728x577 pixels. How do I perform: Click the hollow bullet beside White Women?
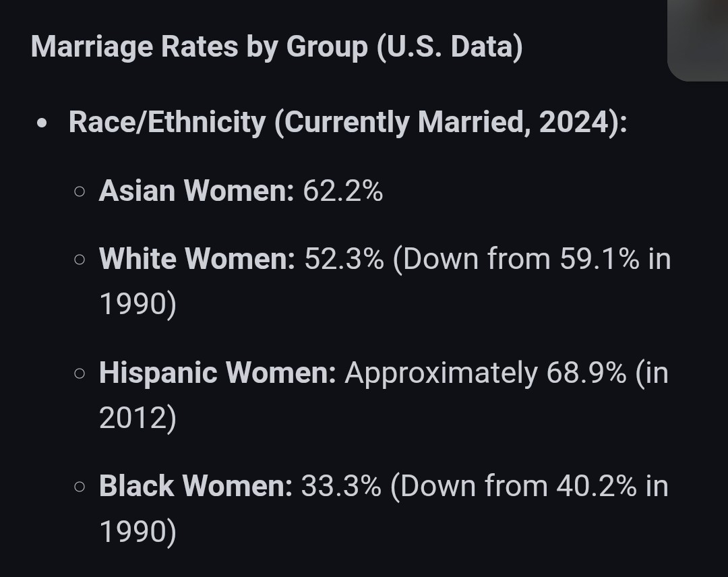click(80, 260)
